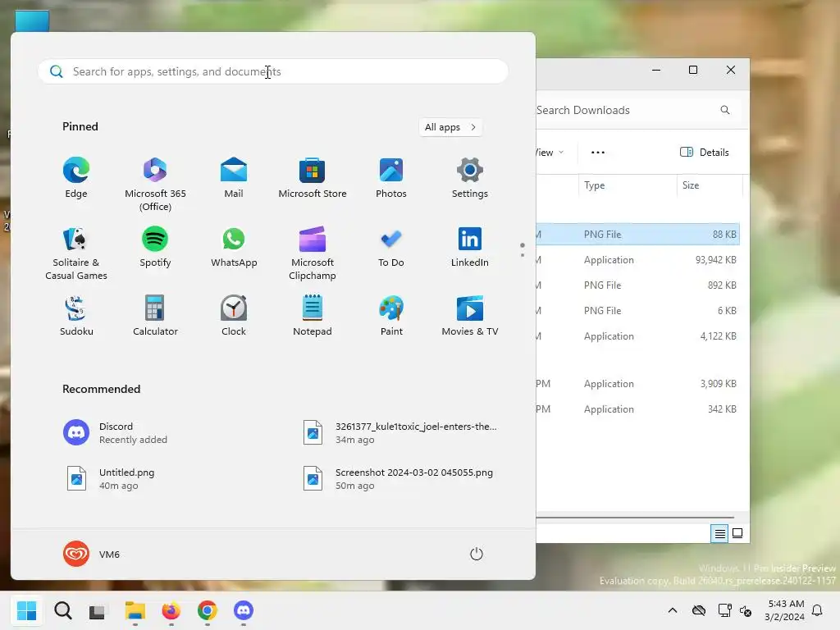
Task: Select the 3,909 KB Application row
Action: [x=637, y=384]
